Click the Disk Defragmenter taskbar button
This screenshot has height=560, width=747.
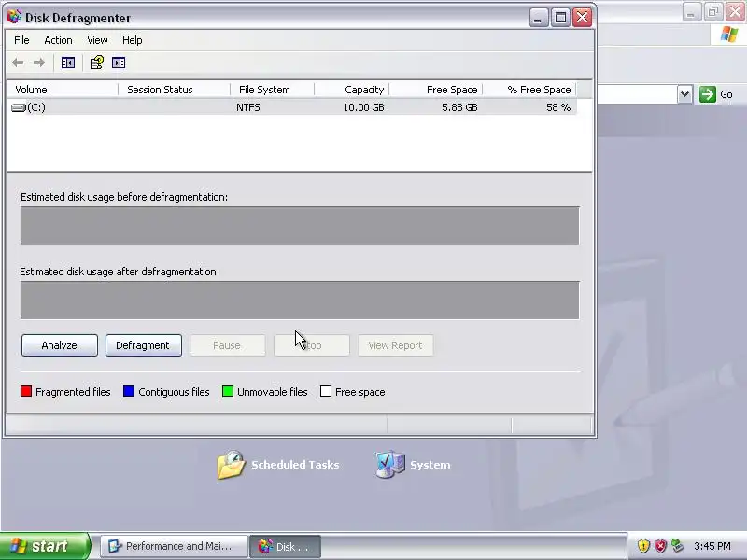[x=285, y=546]
